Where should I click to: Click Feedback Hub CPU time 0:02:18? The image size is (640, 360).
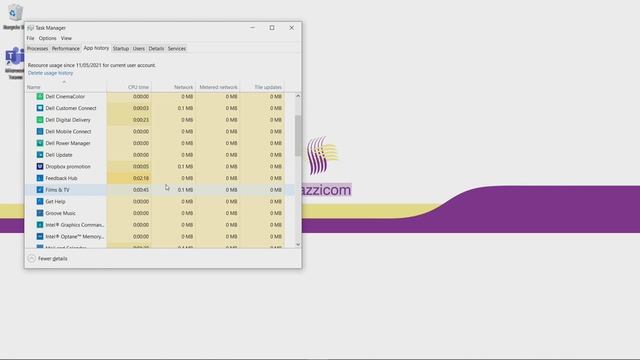tap(141, 178)
